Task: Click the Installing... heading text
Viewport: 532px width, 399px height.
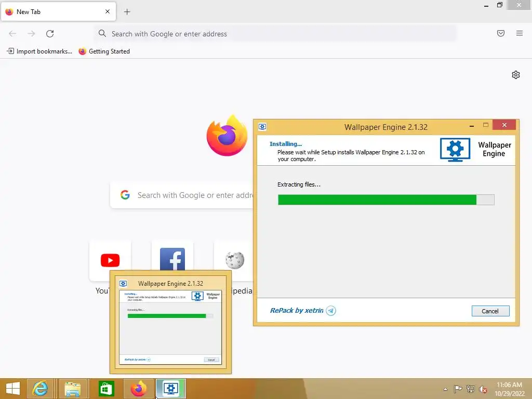Action: [x=286, y=144]
